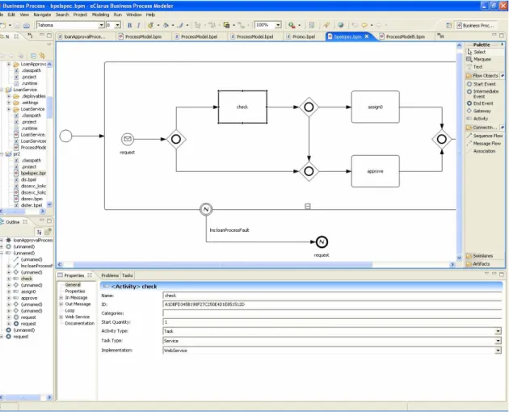Open the Search menu
Screen dimensions: 509x420
(x=62, y=15)
